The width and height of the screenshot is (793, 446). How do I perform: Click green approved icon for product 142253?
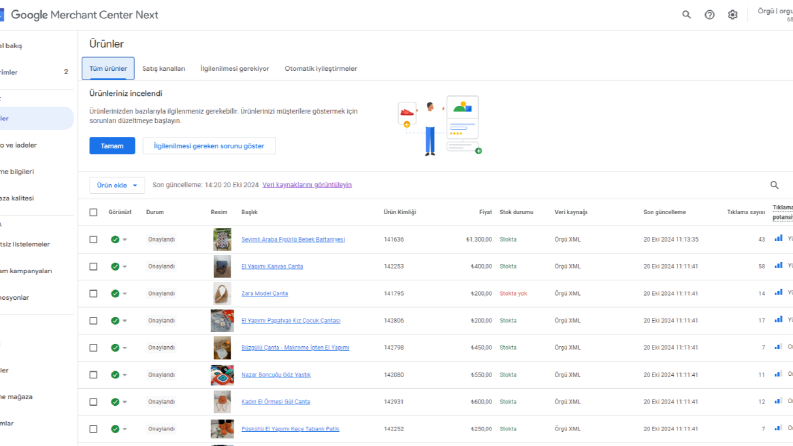pyautogui.click(x=115, y=266)
